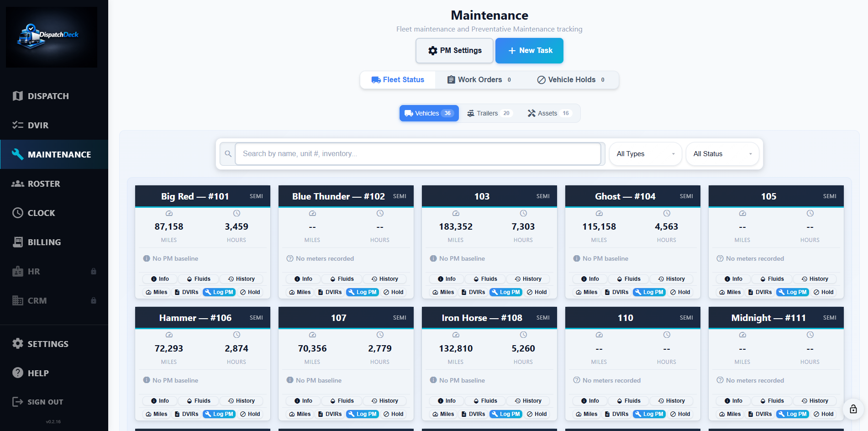This screenshot has height=431, width=868.
Task: Click the DispatchDeck logo at the top left
Action: [51, 37]
